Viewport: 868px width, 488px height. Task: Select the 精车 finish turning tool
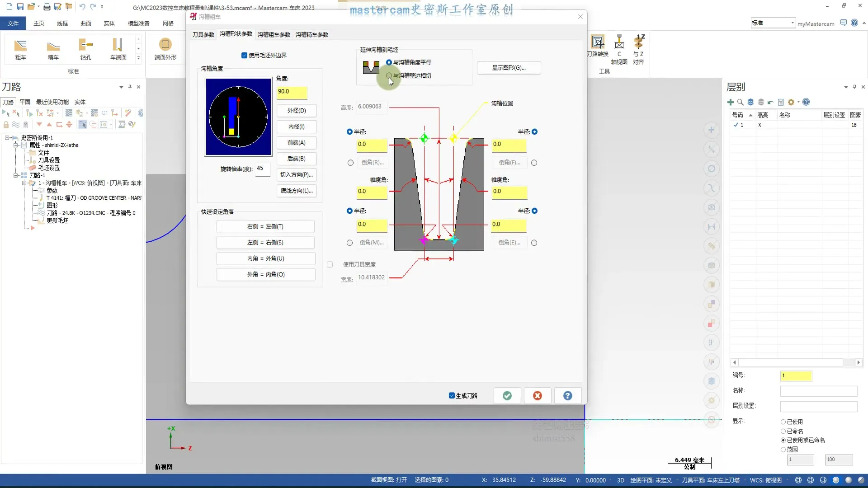coord(53,46)
